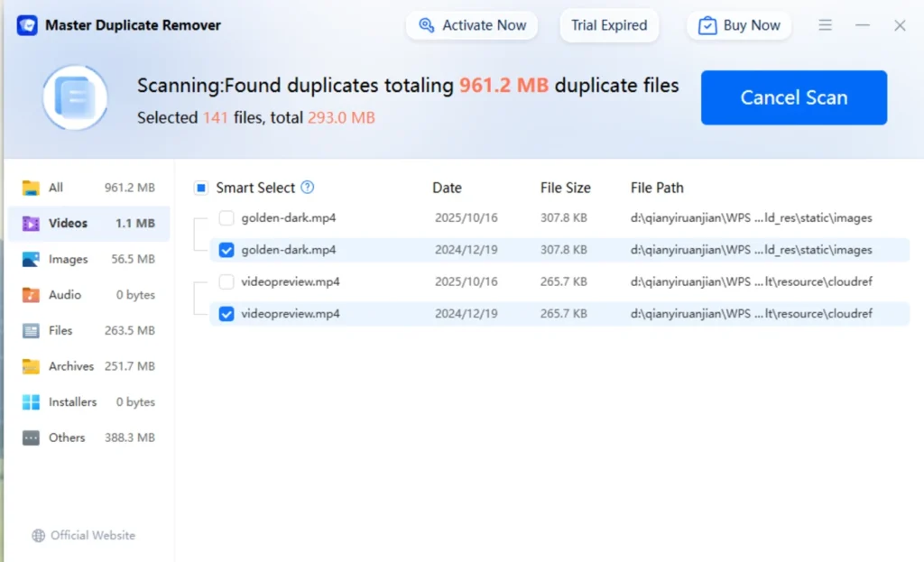Sort by the File Size column header
Viewport: 924px width, 562px height.
(565, 188)
